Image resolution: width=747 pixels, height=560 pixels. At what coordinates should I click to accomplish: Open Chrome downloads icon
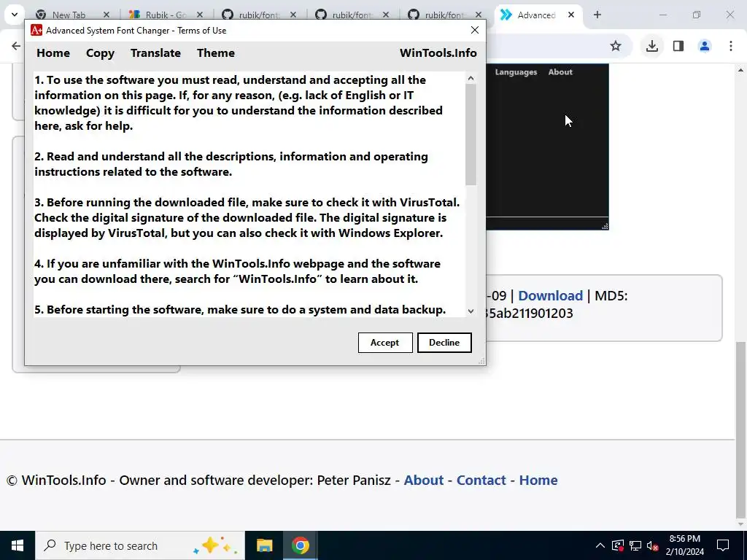651,46
